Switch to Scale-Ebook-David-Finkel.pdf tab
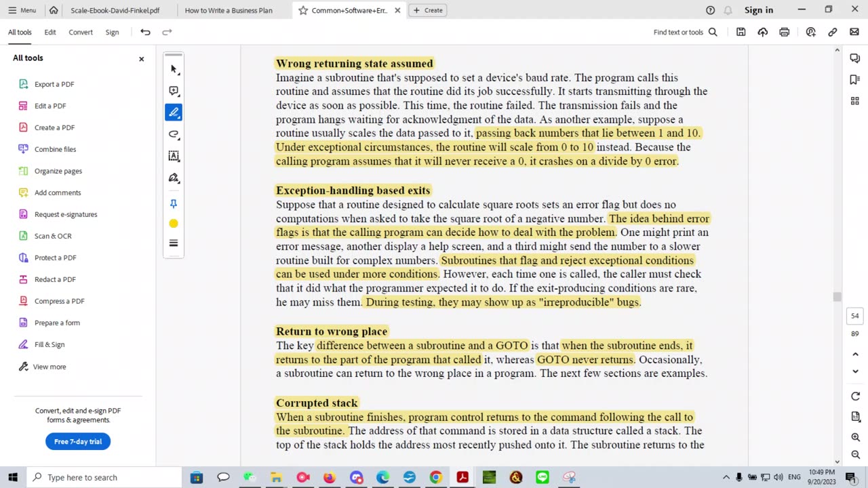The width and height of the screenshot is (868, 488). (115, 10)
